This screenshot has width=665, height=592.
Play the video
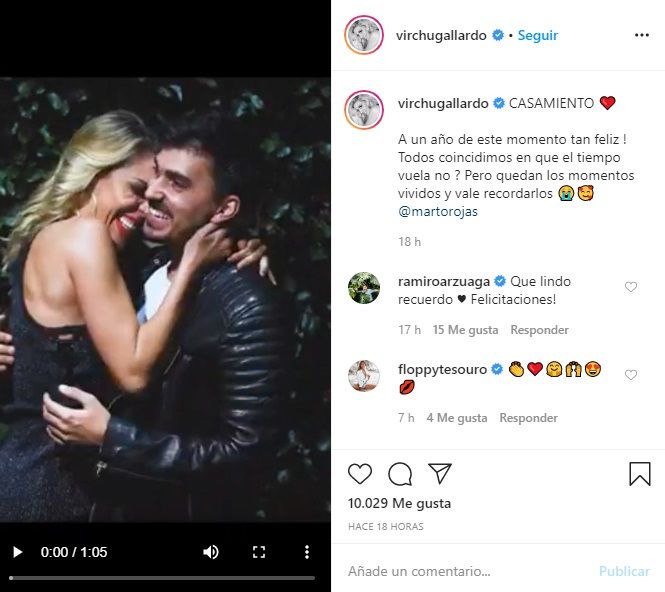(x=17, y=552)
